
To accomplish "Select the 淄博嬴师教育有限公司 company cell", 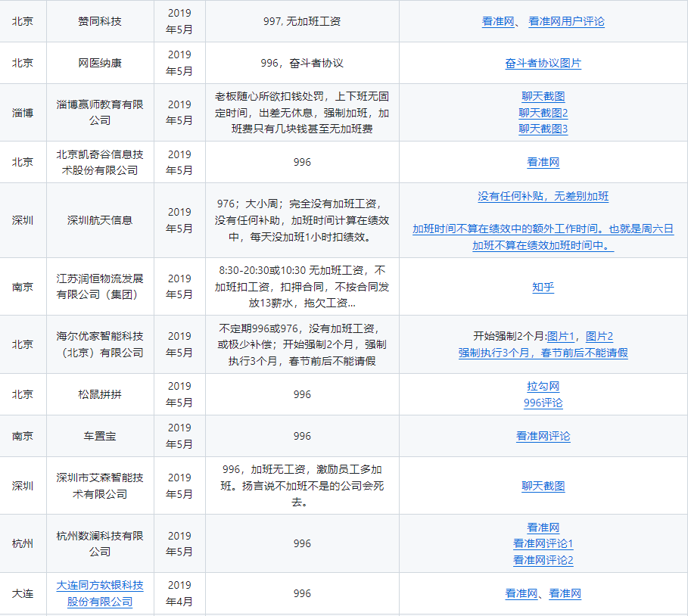I will [100, 113].
